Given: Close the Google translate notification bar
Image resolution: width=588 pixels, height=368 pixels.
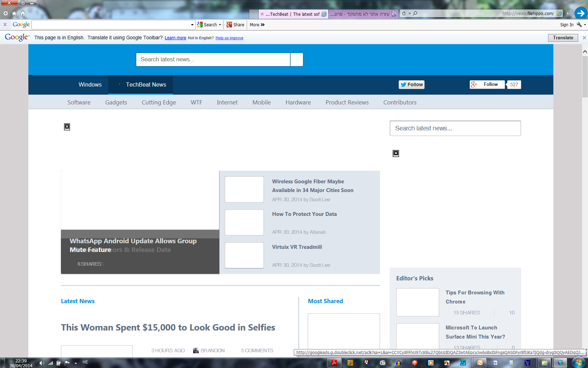Looking at the screenshot, I should pos(584,38).
